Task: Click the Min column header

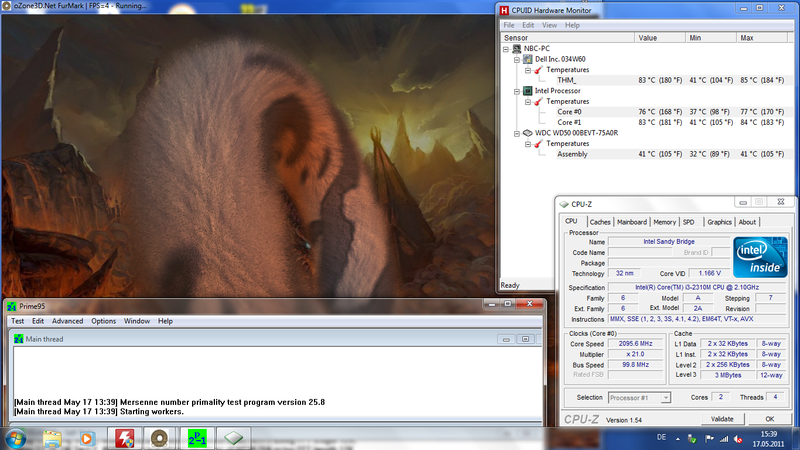Action: click(711, 38)
